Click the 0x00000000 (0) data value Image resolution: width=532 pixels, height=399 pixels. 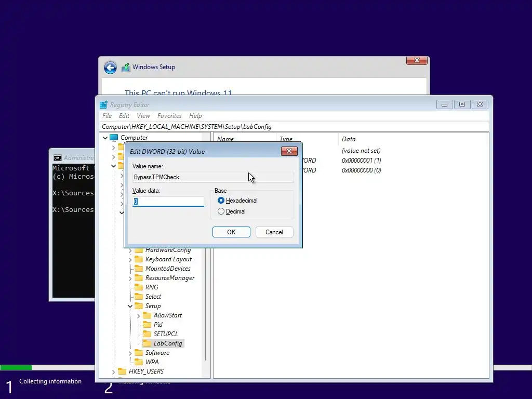point(362,170)
